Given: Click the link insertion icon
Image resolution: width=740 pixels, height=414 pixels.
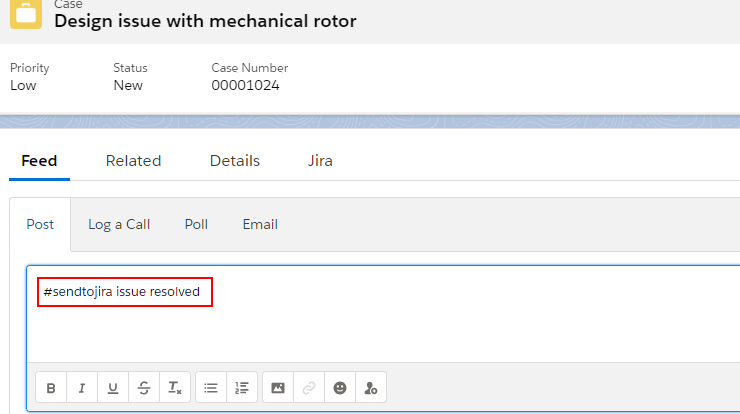Looking at the screenshot, I should [x=309, y=388].
